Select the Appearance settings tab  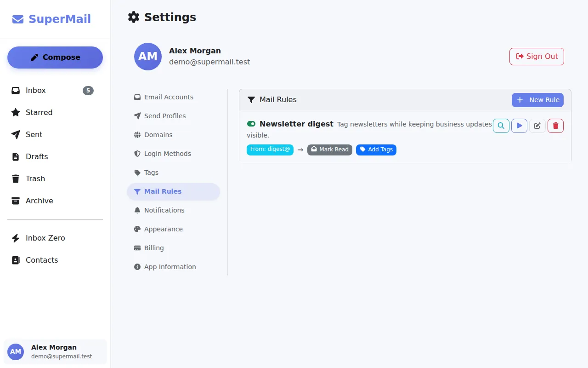click(x=174, y=229)
